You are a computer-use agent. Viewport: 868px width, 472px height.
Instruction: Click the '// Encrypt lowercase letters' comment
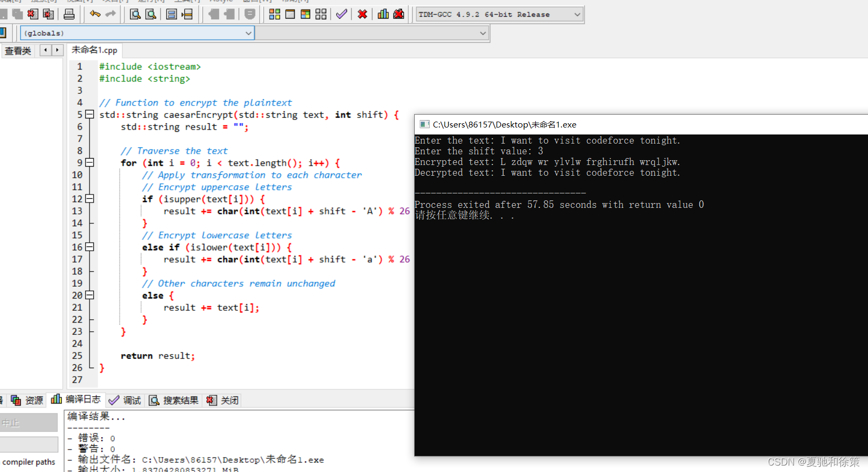tap(217, 235)
